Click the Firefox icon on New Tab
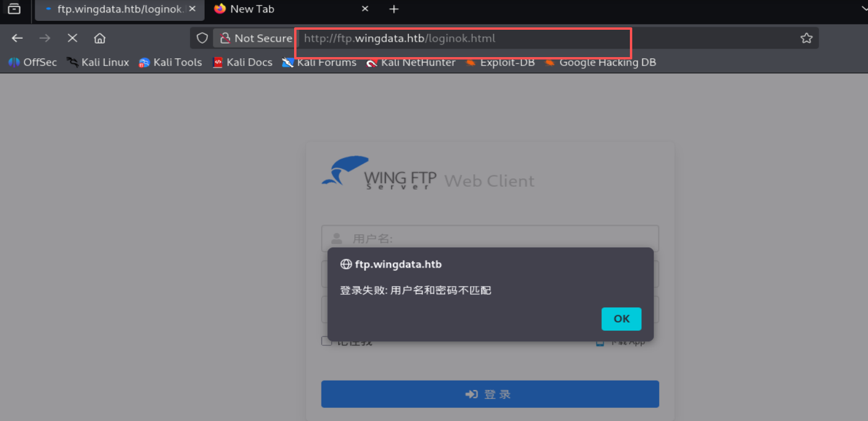Viewport: 868px width, 421px height. click(220, 9)
